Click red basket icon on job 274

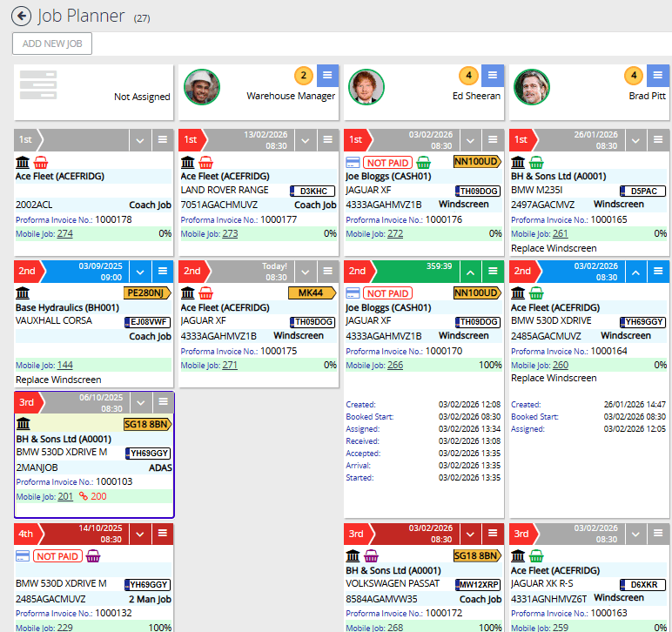tap(41, 163)
